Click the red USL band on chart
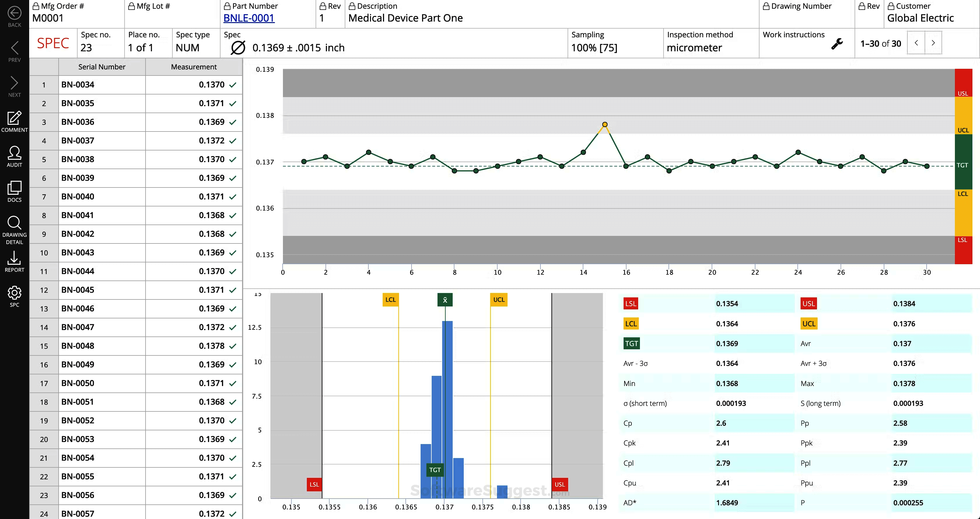This screenshot has width=980, height=519. 963,83
